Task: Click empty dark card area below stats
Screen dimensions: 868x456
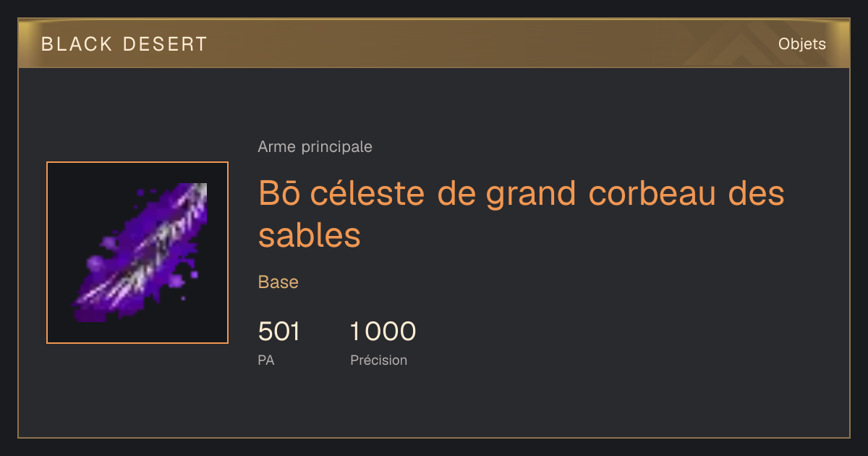Action: (506, 405)
